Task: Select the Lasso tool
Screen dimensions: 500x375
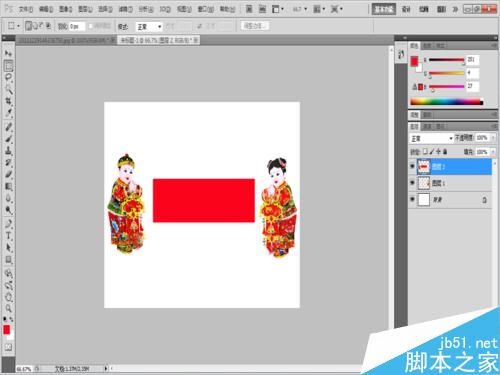Action: [8, 77]
